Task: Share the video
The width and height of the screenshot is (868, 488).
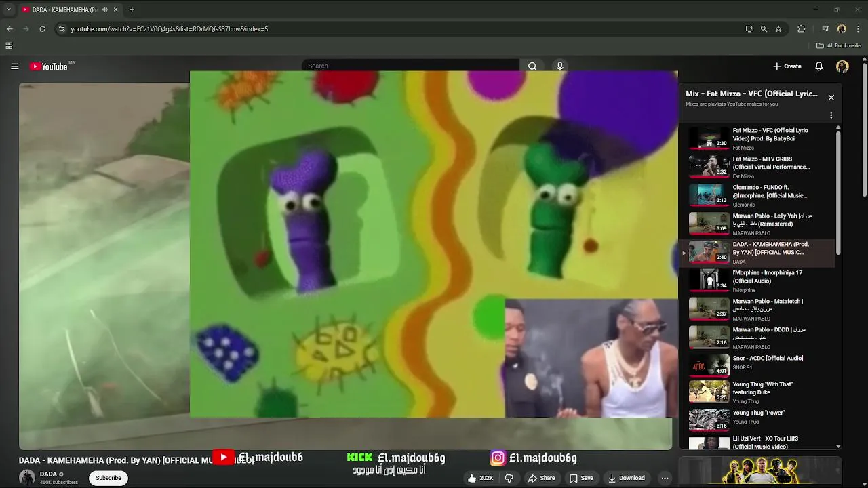Action: coord(540,478)
